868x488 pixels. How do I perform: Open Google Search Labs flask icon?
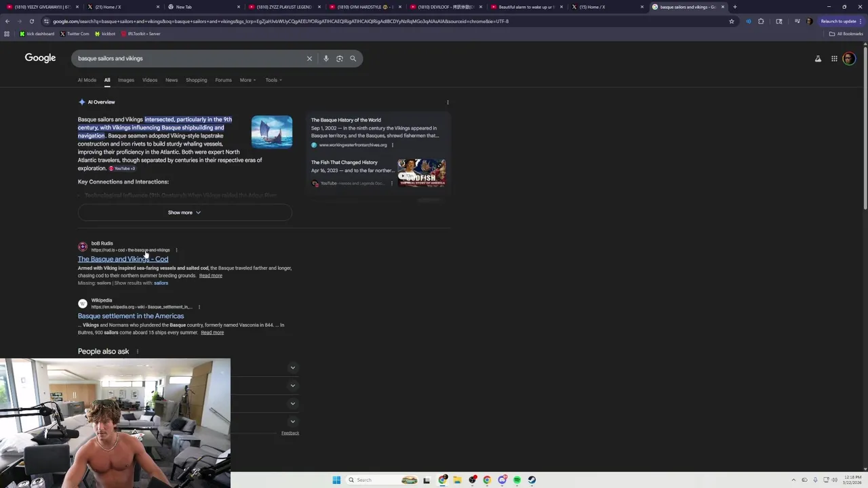pos(818,59)
